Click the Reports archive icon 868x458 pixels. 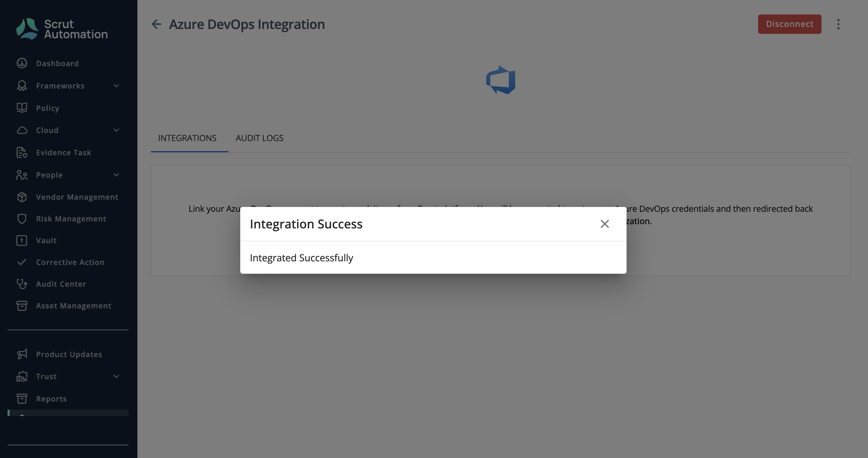(22, 399)
